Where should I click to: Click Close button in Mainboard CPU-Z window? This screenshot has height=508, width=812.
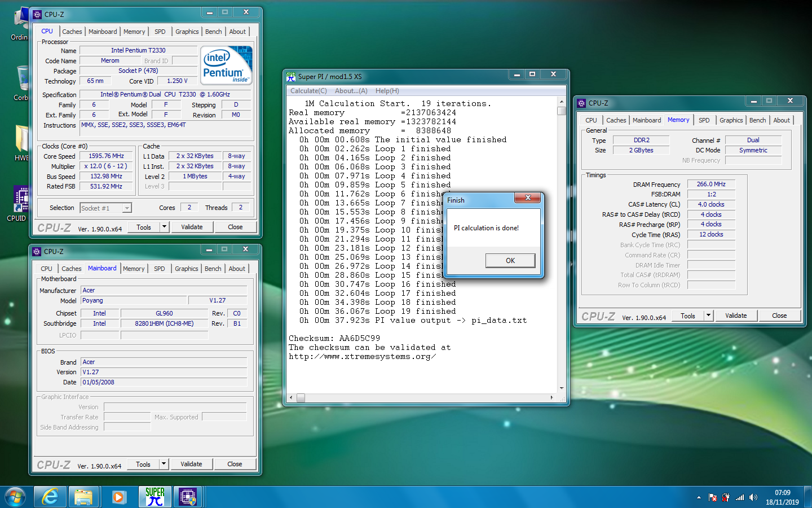[x=235, y=464]
